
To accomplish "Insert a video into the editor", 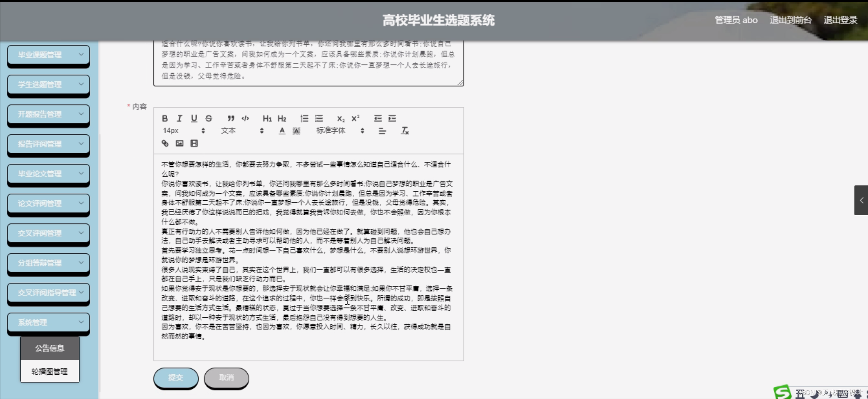I will click(194, 143).
